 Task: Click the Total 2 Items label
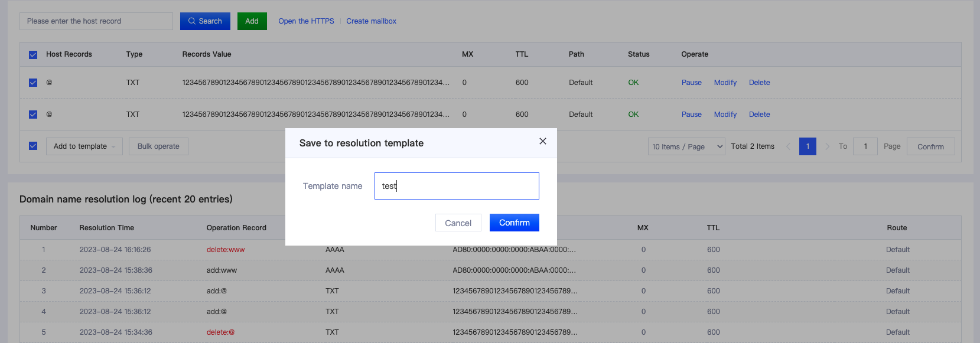coord(753,146)
